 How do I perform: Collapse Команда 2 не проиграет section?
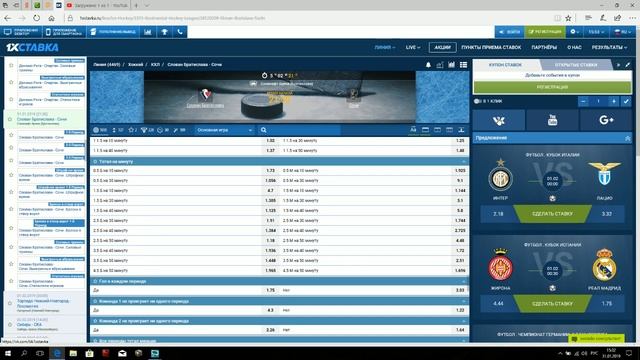point(464,321)
